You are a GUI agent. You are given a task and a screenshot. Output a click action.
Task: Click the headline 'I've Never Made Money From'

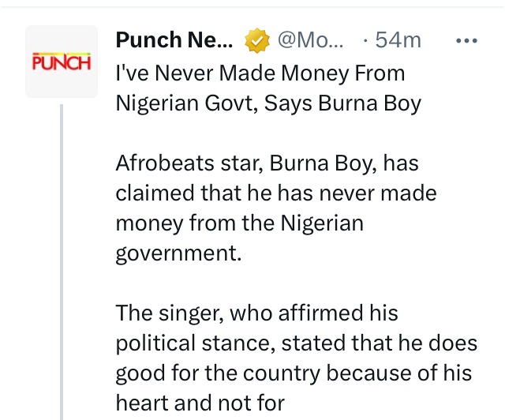click(x=260, y=73)
